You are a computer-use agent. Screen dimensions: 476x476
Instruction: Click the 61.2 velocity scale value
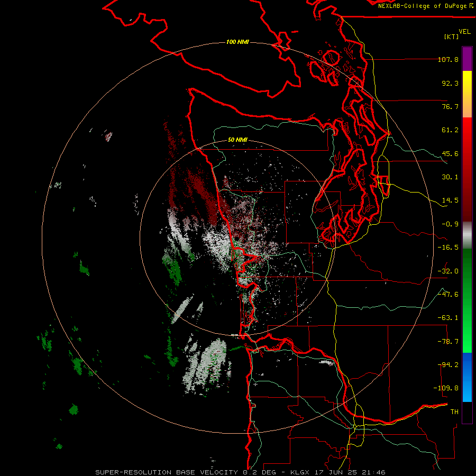[450, 130]
